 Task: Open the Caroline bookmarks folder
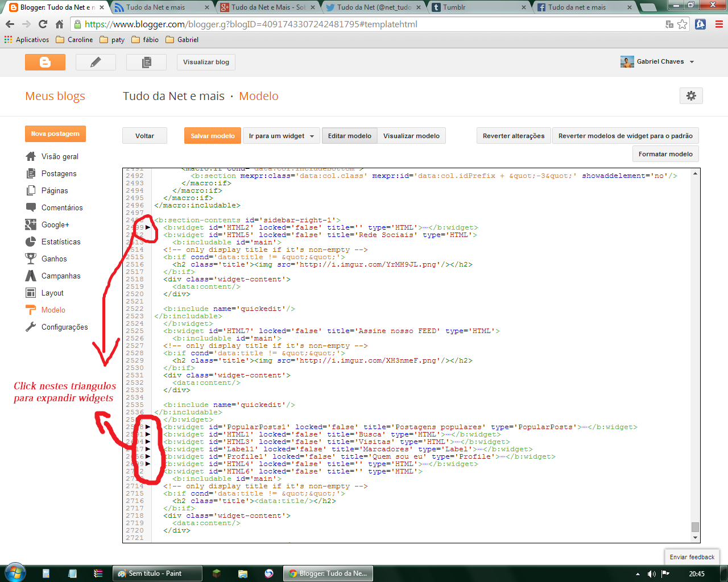coord(75,40)
